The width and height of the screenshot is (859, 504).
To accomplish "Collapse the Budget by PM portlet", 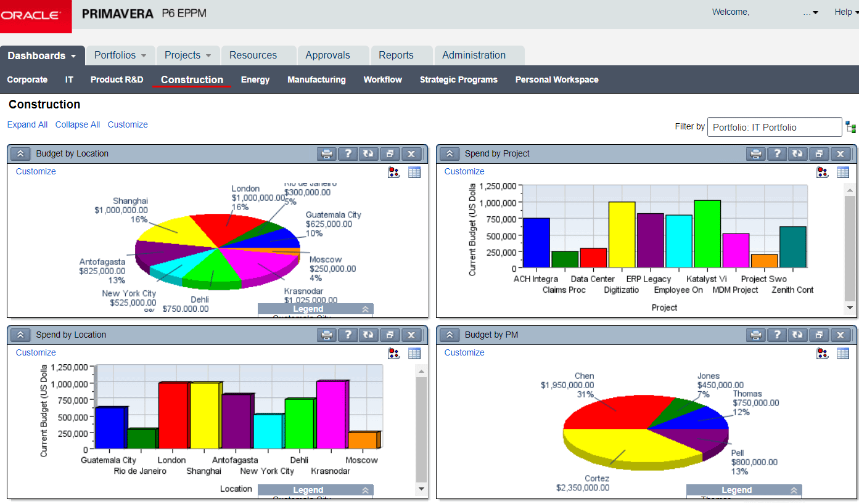I will 448,335.
